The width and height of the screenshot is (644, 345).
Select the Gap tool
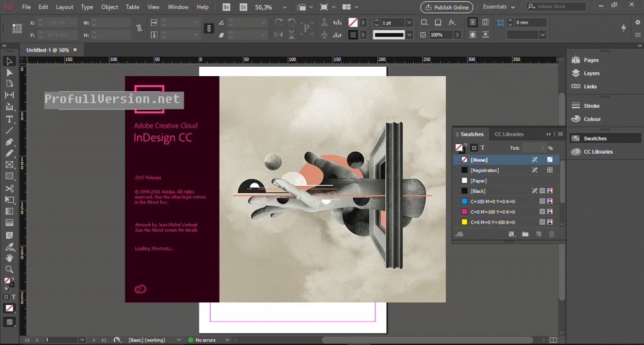click(9, 95)
